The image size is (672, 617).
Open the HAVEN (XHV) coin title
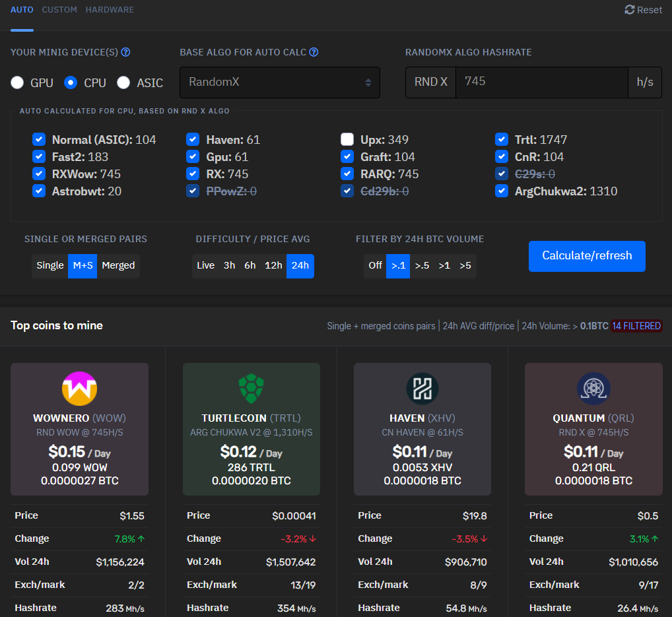coord(422,418)
